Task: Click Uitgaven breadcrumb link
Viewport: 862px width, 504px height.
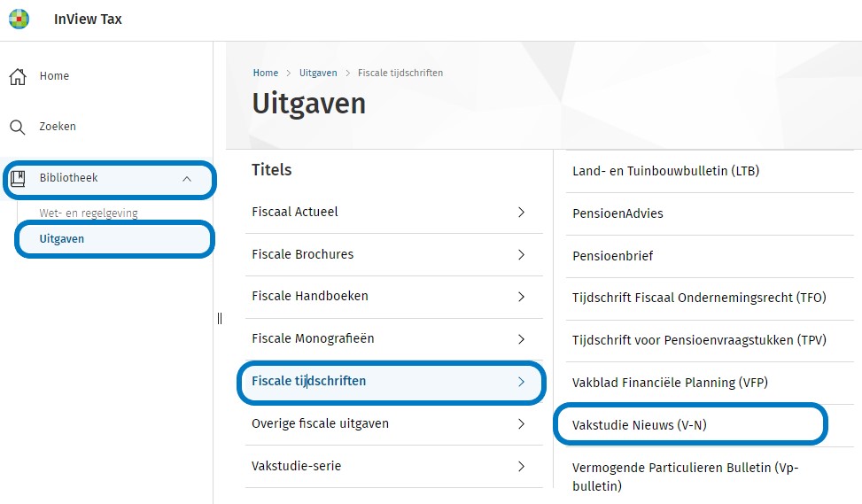Action: [318, 73]
